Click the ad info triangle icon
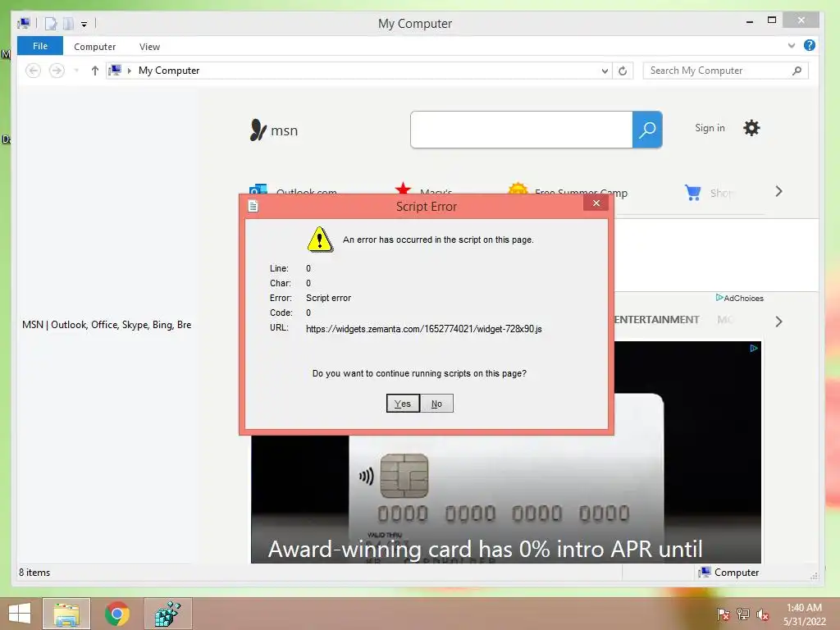Screen dimensions: 840x630 [x=754, y=348]
